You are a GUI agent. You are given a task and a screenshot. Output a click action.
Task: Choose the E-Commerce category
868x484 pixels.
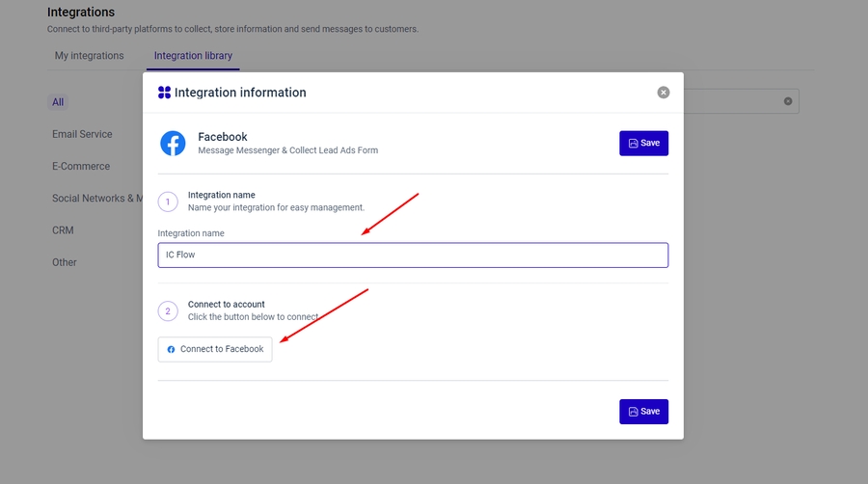(81, 166)
